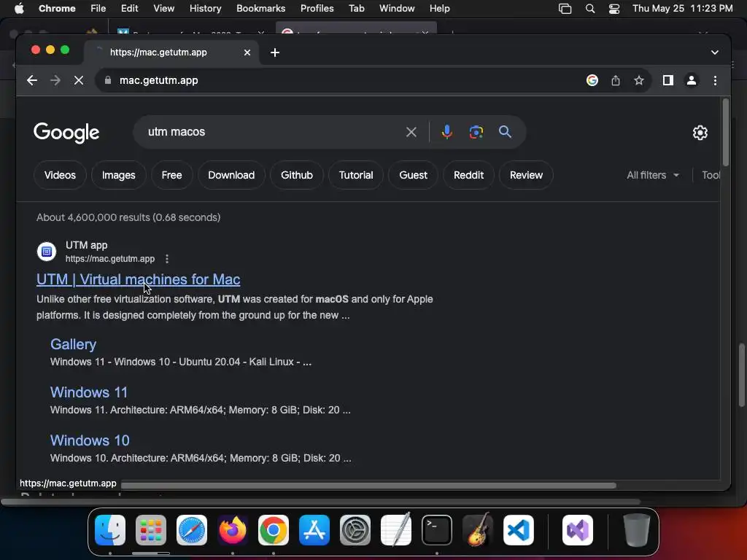Open the Windows 11 sitelink
The height and width of the screenshot is (560, 747).
coord(89,392)
